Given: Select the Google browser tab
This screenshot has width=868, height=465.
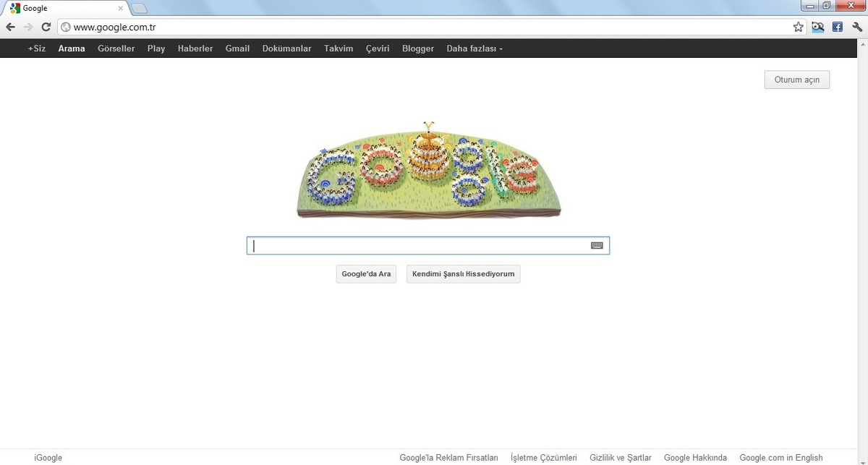Looking at the screenshot, I should [65, 9].
